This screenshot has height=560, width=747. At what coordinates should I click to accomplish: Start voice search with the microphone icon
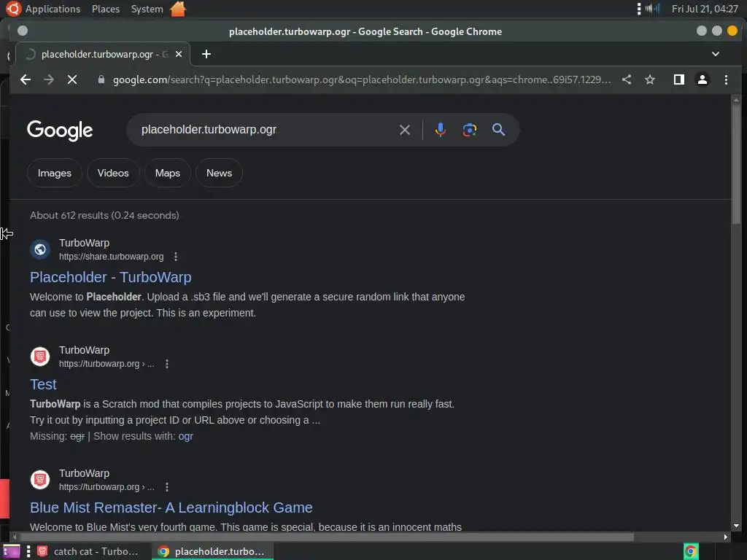440,130
